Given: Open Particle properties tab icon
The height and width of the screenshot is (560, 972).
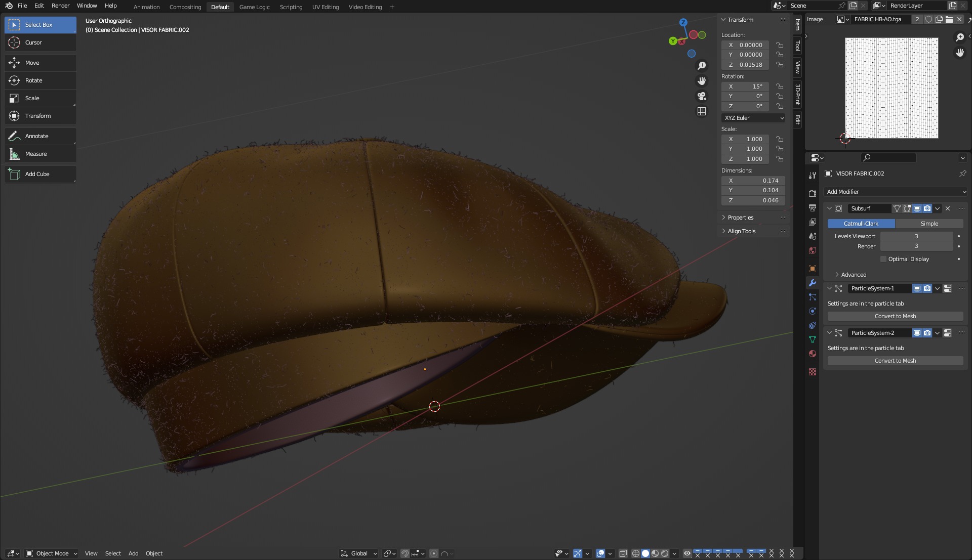Looking at the screenshot, I should pyautogui.click(x=813, y=297).
